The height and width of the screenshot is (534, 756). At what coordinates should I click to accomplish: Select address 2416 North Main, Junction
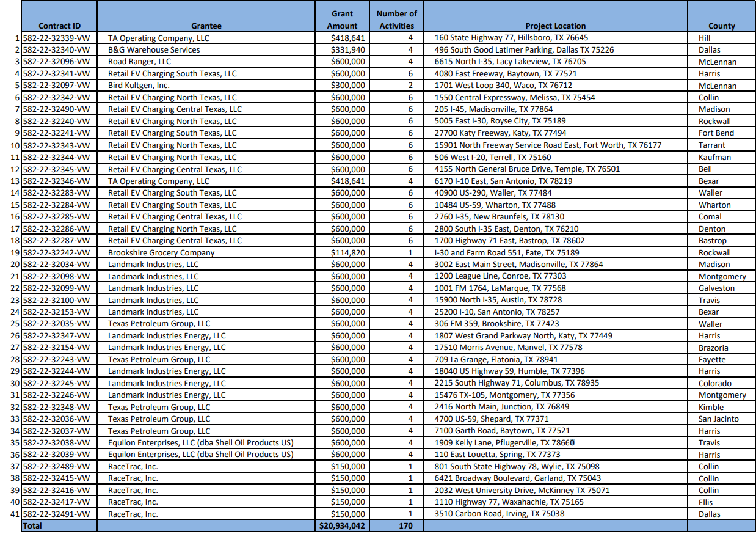click(x=502, y=408)
